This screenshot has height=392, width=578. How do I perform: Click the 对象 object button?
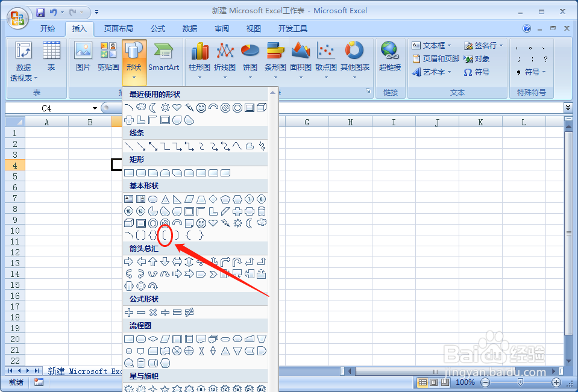477,59
